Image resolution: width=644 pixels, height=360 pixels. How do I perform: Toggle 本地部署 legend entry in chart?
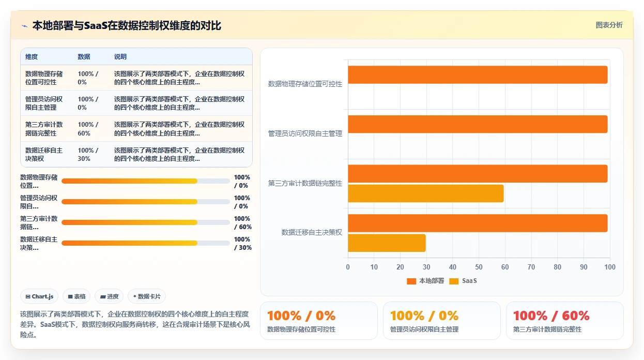click(x=425, y=281)
